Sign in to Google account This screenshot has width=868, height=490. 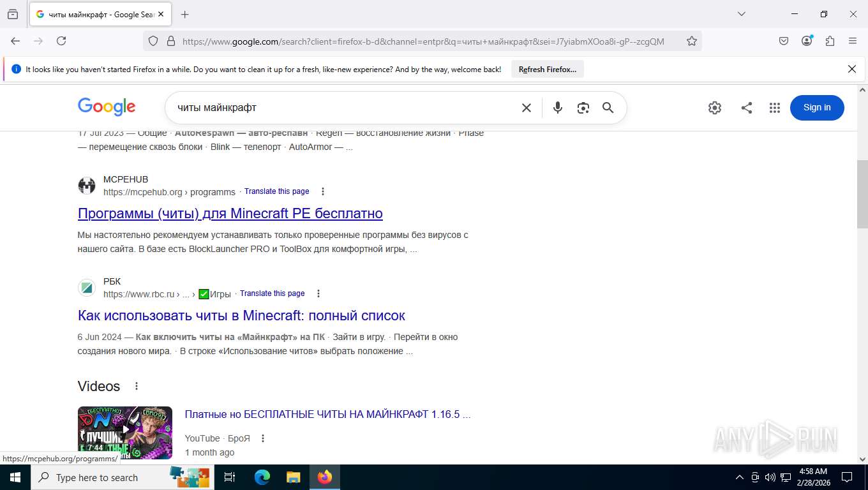[817, 107]
